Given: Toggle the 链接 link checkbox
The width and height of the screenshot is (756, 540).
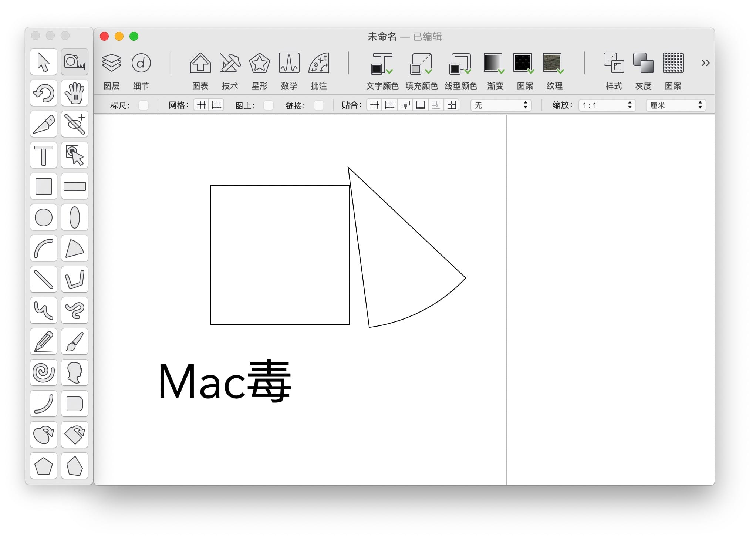Looking at the screenshot, I should tap(318, 106).
